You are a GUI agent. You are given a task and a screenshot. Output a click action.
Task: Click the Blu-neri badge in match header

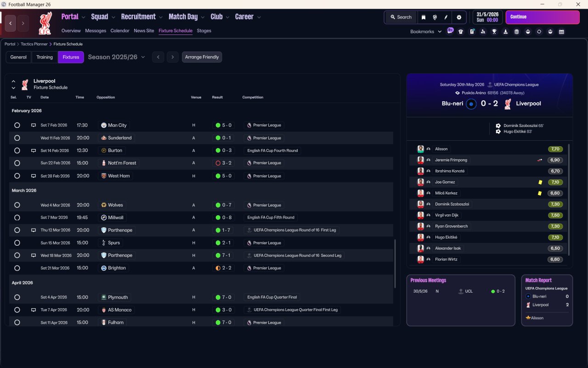click(x=471, y=104)
